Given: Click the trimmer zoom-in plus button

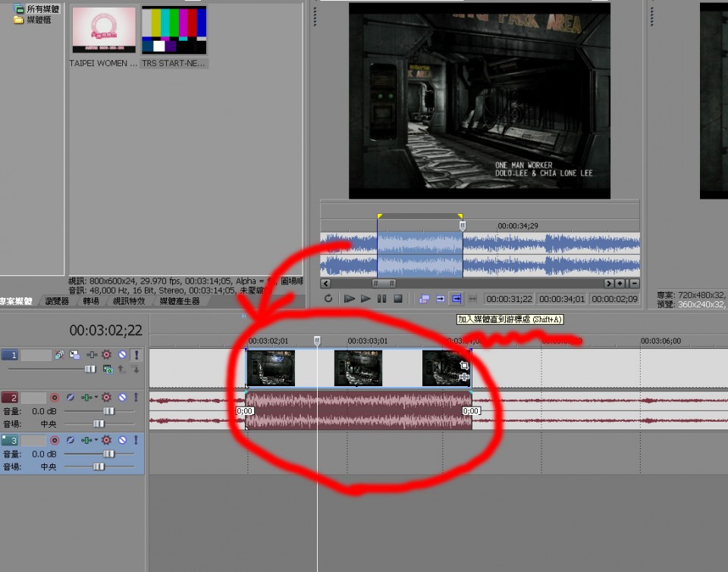Looking at the screenshot, I should pyautogui.click(x=620, y=283).
